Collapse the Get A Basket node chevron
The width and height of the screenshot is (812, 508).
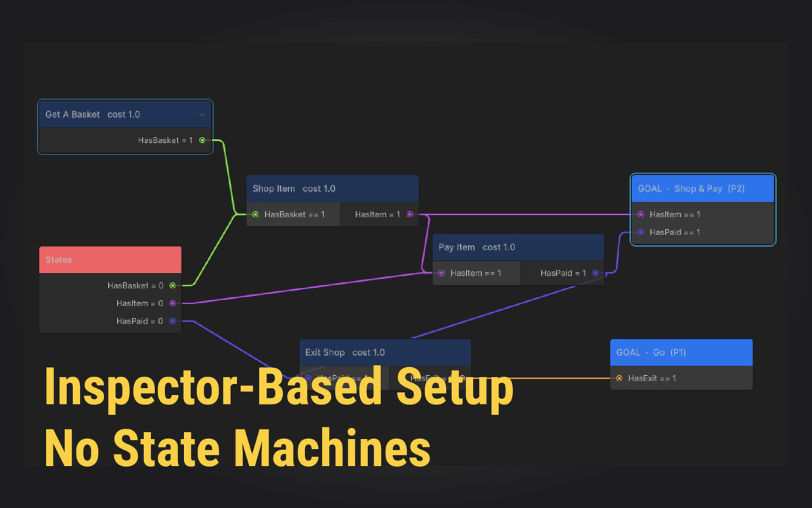pyautogui.click(x=202, y=114)
